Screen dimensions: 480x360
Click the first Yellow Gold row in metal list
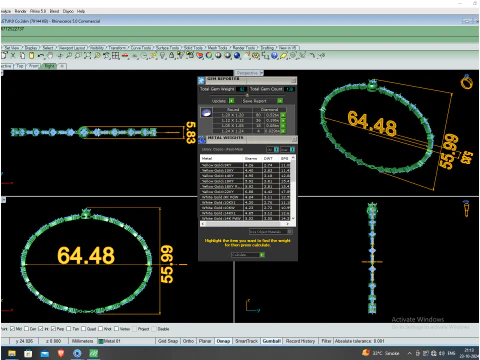[x=245, y=165]
